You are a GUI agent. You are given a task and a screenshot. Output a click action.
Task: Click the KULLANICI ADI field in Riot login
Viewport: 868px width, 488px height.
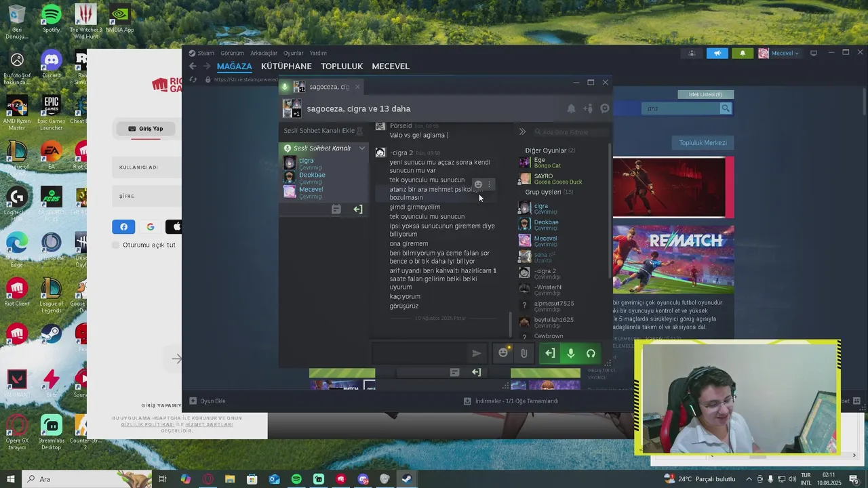coord(146,167)
